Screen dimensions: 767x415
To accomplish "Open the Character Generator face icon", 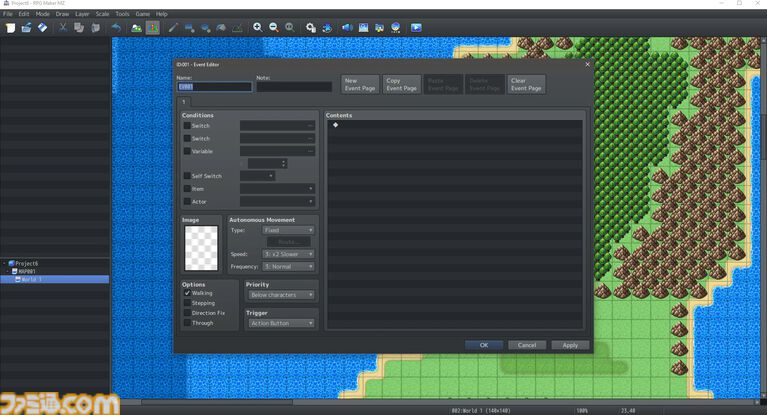I will (x=395, y=28).
